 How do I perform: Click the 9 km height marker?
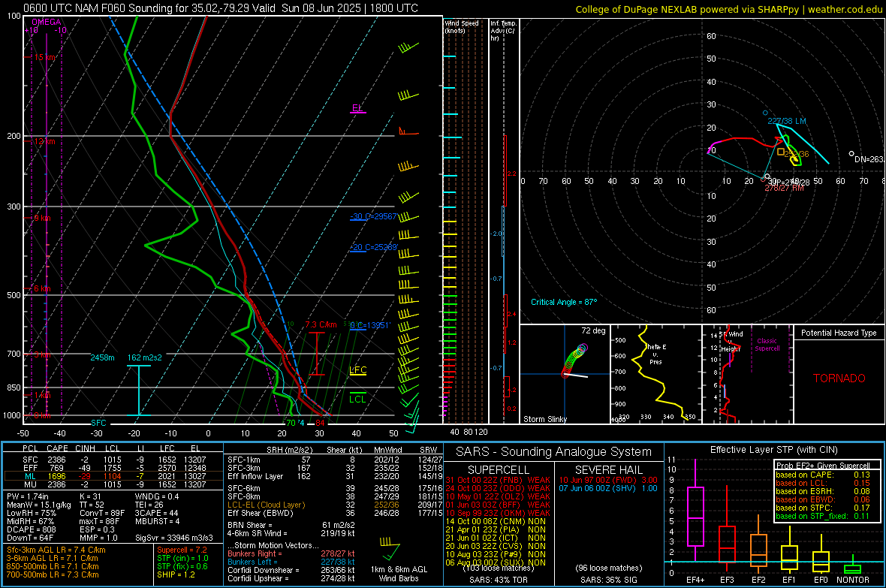[x=42, y=218]
